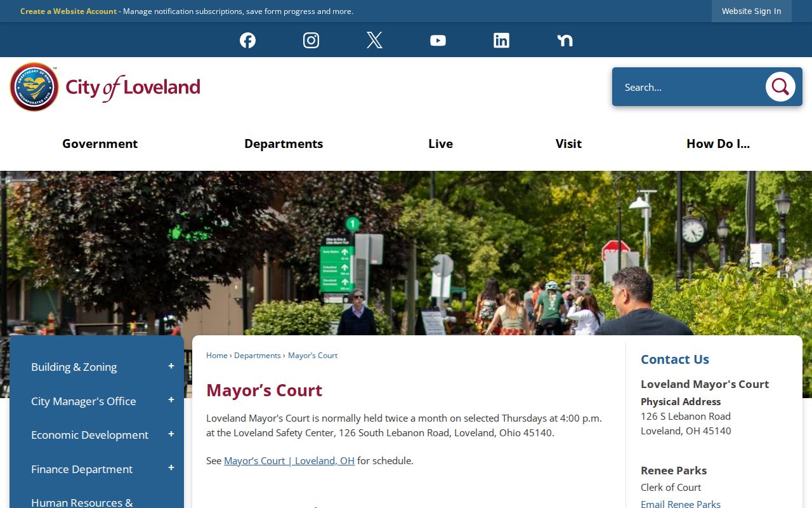Expand the Economic Development submenu
The image size is (812, 508).
[171, 434]
